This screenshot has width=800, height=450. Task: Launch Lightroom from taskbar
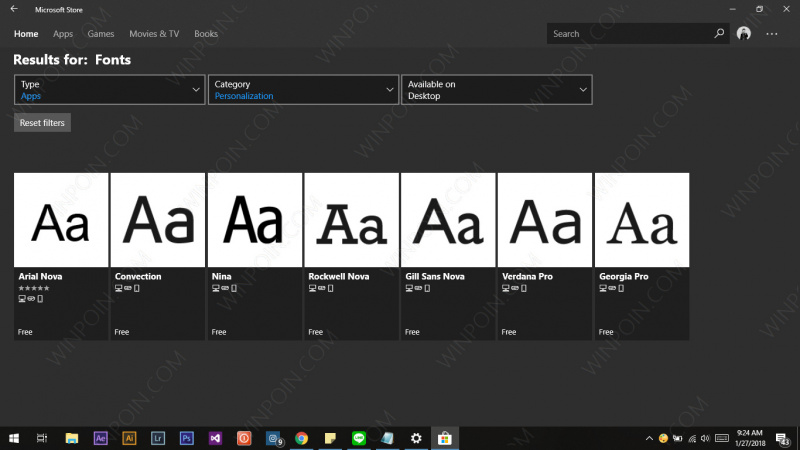158,438
